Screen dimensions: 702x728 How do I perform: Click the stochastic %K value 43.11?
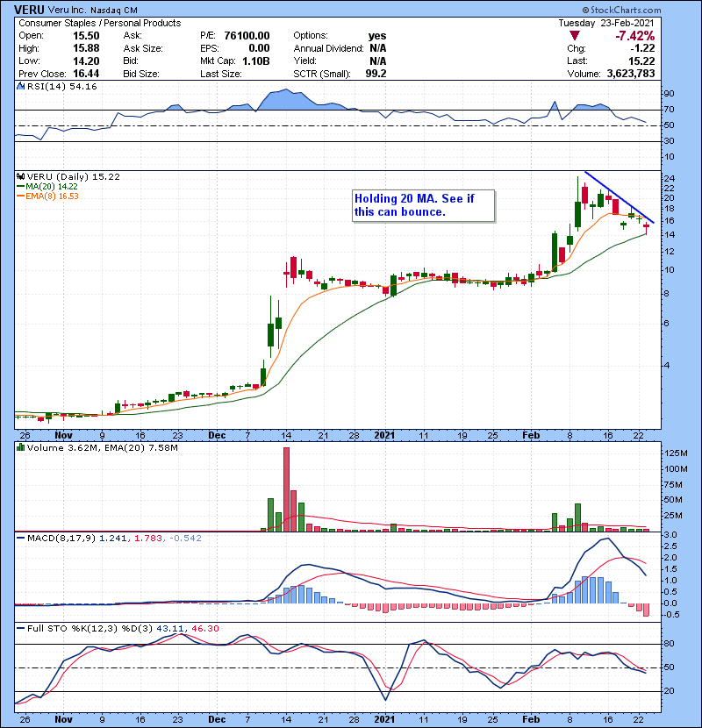[170, 628]
